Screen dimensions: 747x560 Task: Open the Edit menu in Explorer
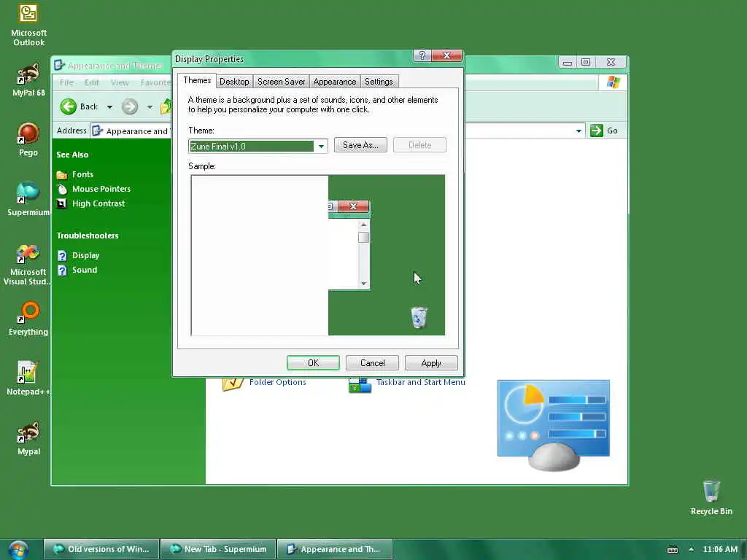click(x=91, y=82)
